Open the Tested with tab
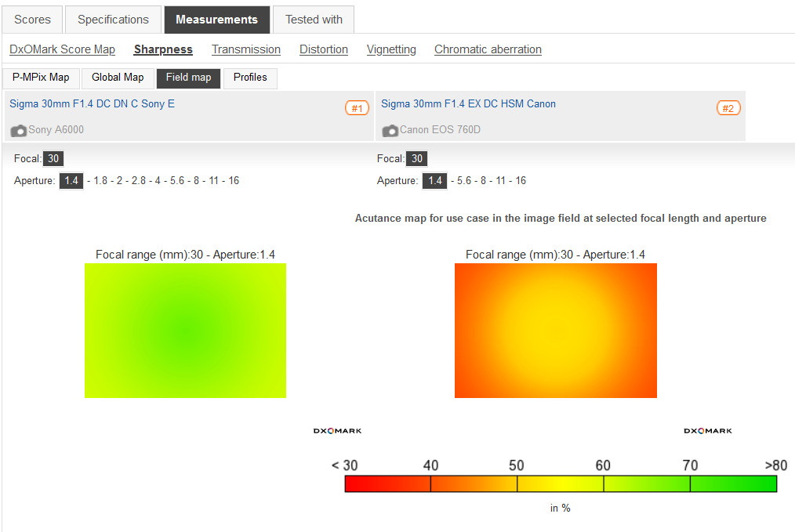The width and height of the screenshot is (795, 532). [x=314, y=20]
